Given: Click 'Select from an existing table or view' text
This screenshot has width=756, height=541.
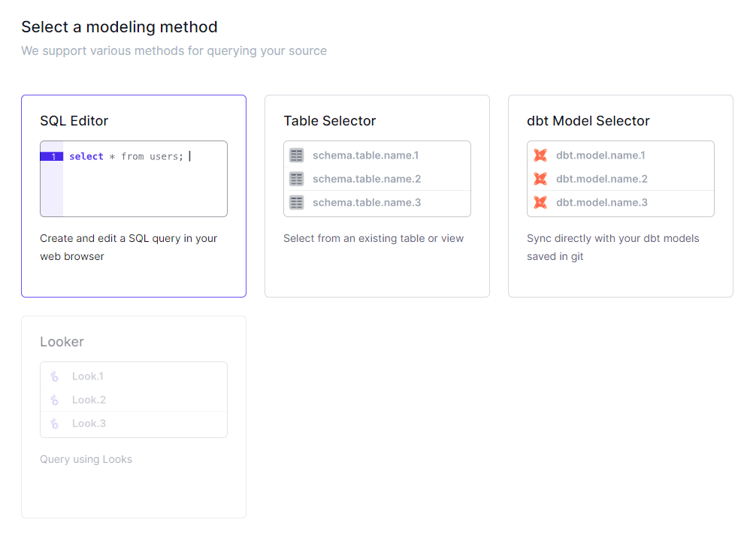Looking at the screenshot, I should (x=373, y=238).
